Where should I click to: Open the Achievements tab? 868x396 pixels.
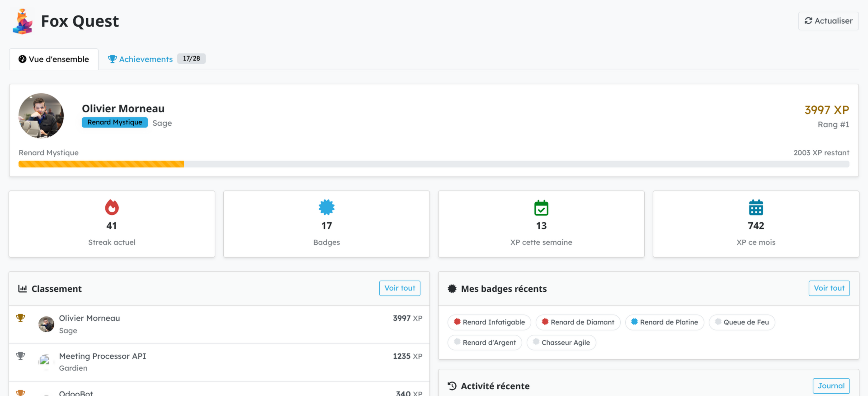pos(146,59)
